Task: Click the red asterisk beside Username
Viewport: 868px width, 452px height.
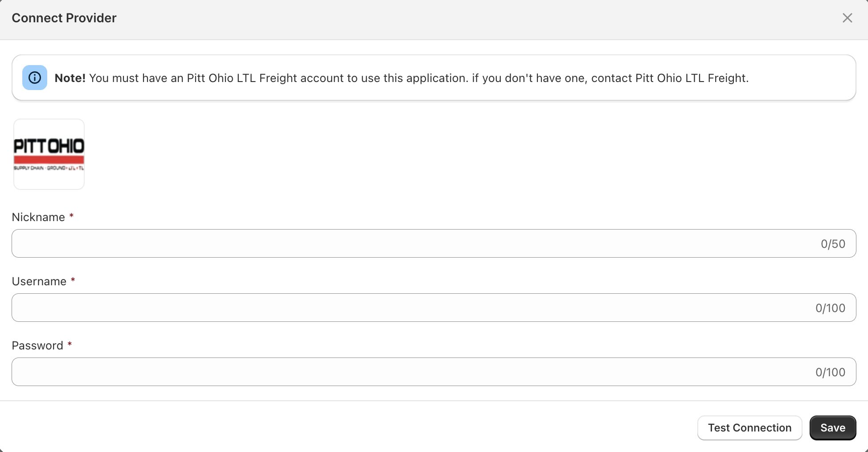Action: [73, 280]
